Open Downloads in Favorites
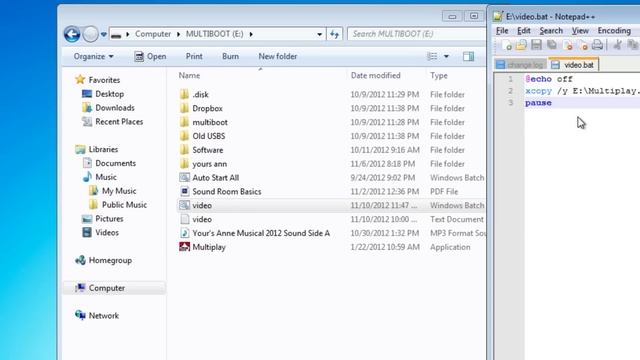 115,108
